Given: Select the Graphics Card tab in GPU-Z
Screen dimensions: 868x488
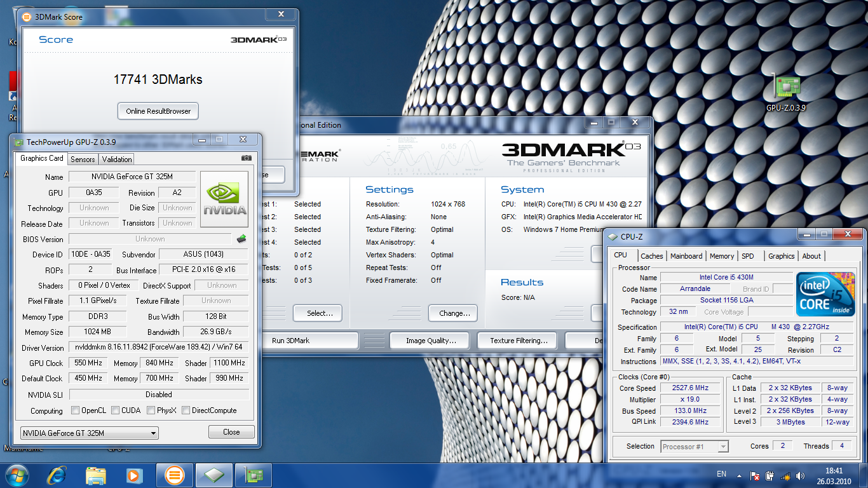Looking at the screenshot, I should click(42, 158).
